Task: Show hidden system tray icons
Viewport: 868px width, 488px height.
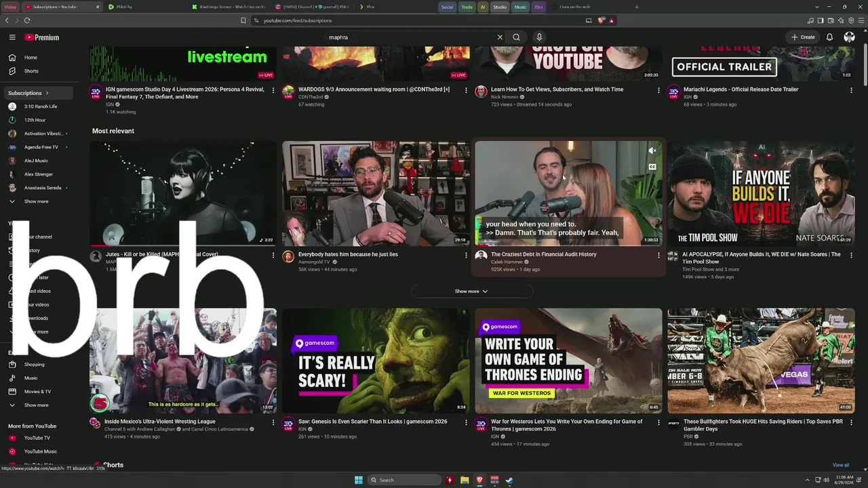Action: [x=809, y=480]
